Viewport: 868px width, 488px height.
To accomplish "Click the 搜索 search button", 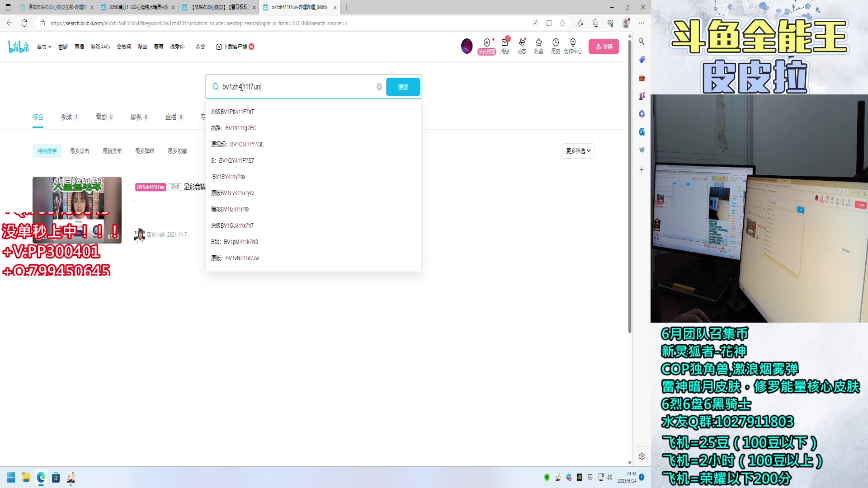I will [x=403, y=87].
